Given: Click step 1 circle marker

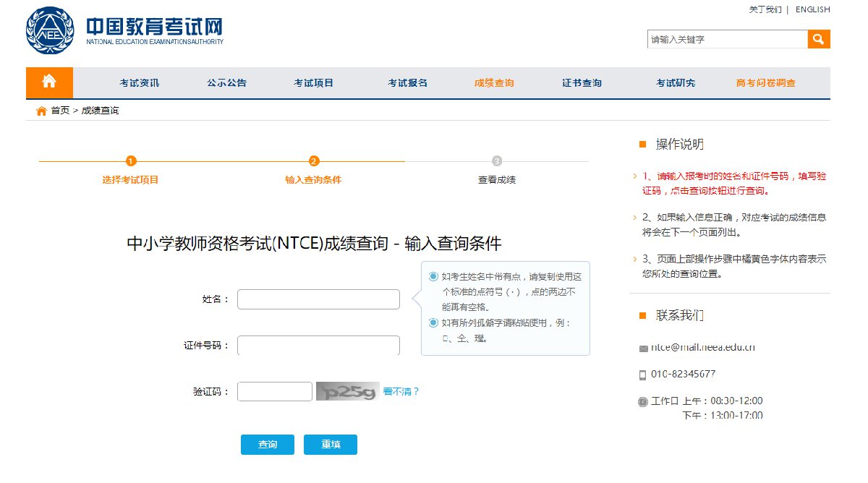Looking at the screenshot, I should coord(130,161).
